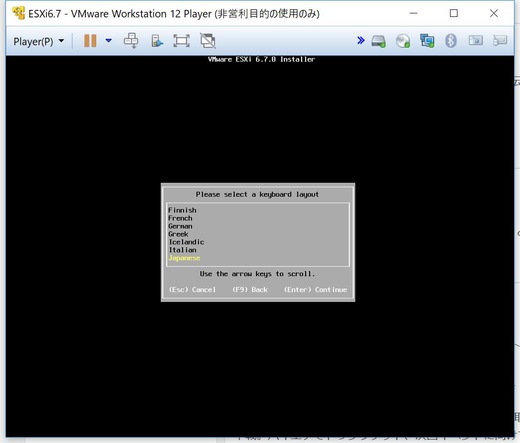Expand the power options dropdown arrow
This screenshot has height=443, width=520.
pyautogui.click(x=108, y=41)
